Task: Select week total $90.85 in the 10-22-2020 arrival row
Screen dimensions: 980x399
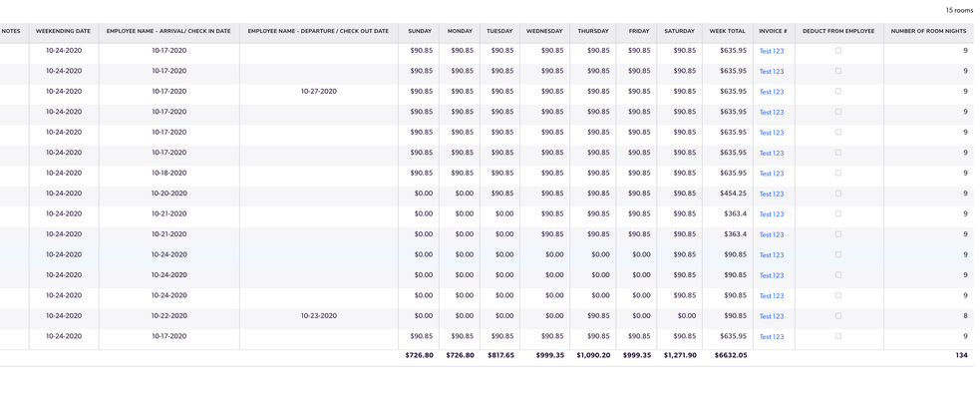Action: point(735,316)
